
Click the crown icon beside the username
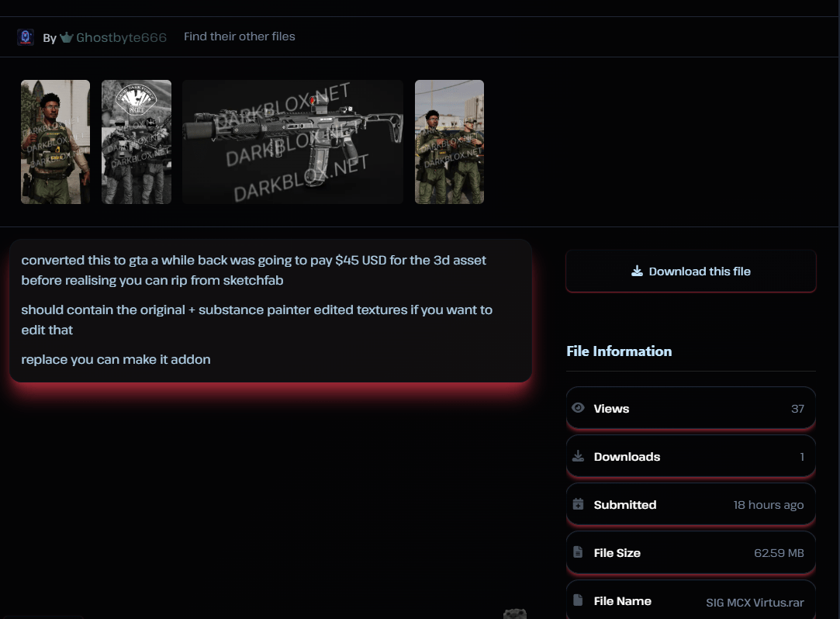tap(67, 37)
